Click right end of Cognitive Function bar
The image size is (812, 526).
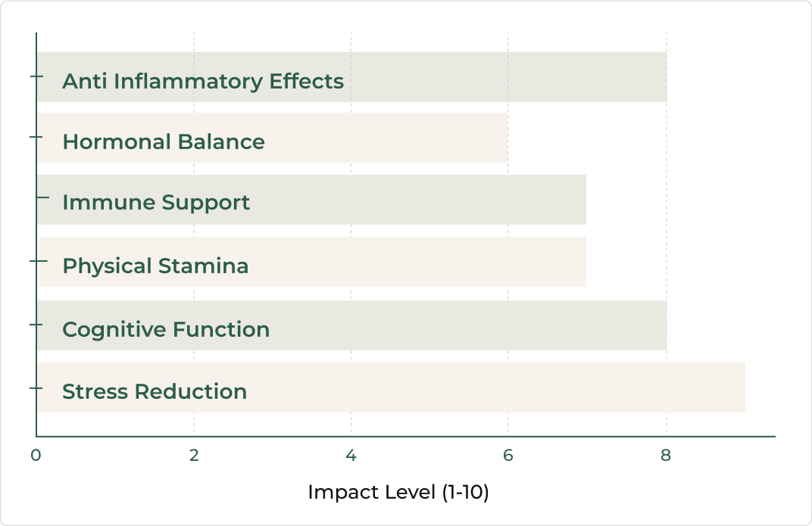pos(664,325)
